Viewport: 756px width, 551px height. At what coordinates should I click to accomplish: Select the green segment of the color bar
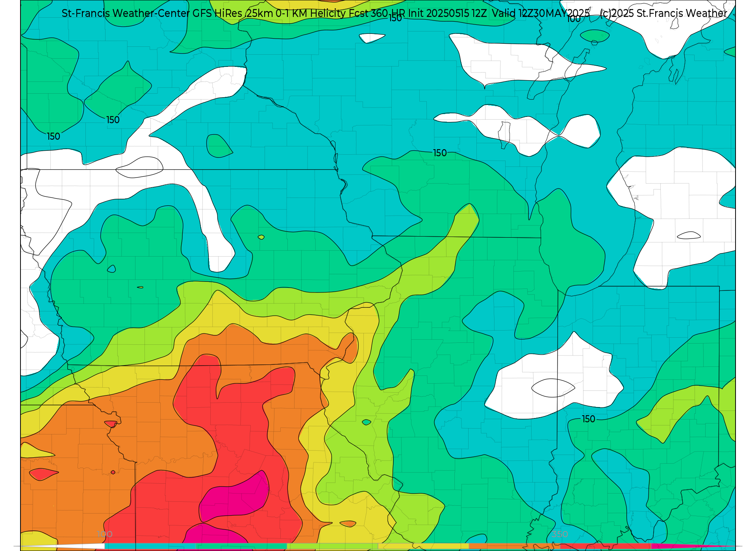[x=241, y=546]
